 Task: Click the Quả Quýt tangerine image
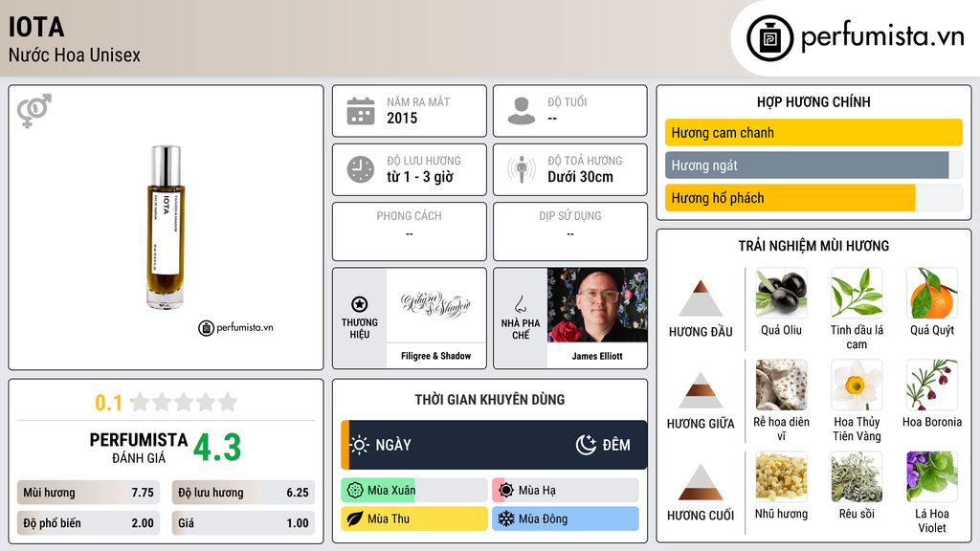tap(932, 294)
